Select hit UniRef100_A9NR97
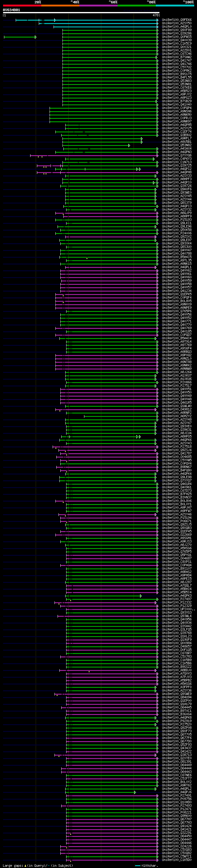The width and height of the screenshot is (197, 868). (x=177, y=122)
